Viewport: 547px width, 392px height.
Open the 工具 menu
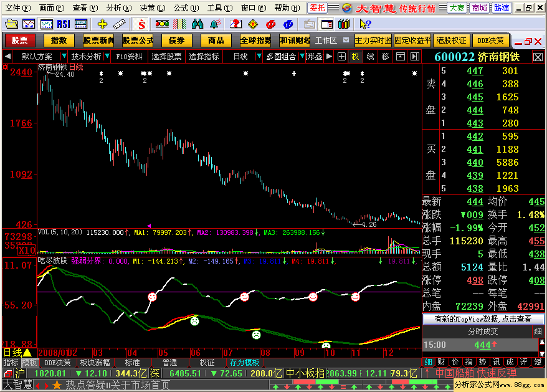(x=220, y=8)
